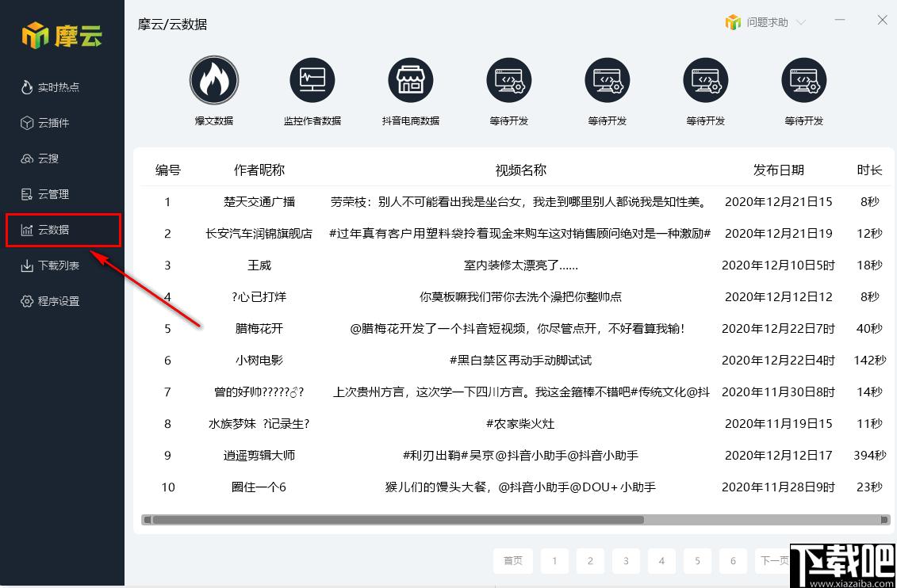Click the 云插件 cube sidebar icon

[x=27, y=123]
